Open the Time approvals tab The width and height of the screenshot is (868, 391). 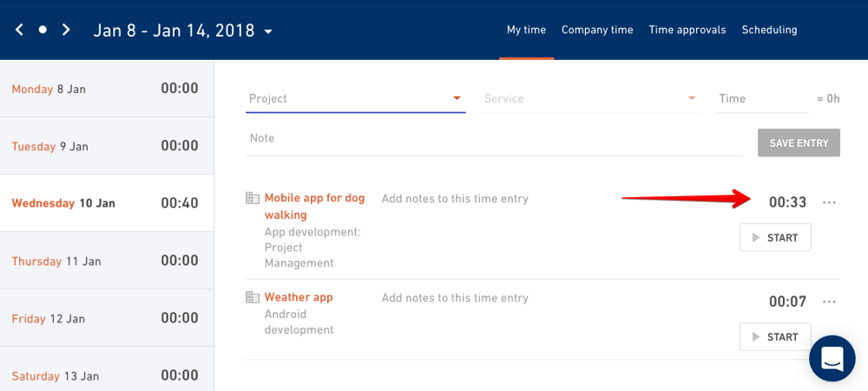pyautogui.click(x=687, y=30)
